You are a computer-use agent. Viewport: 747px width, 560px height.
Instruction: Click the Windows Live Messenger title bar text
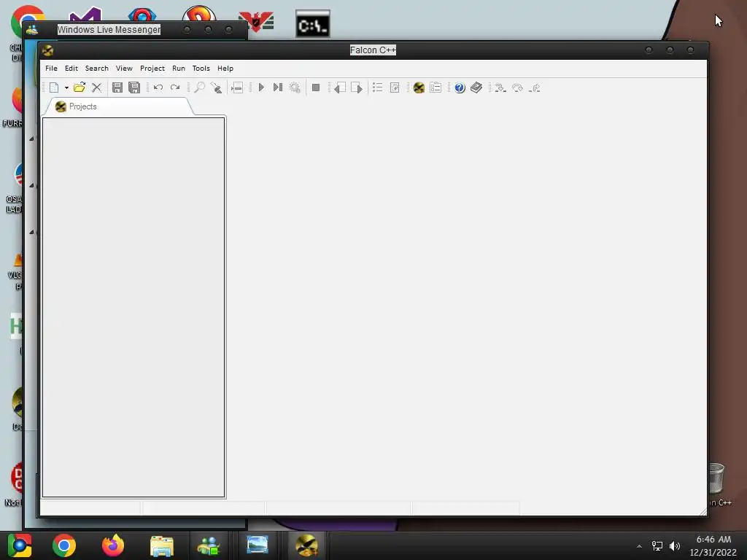[x=109, y=29]
